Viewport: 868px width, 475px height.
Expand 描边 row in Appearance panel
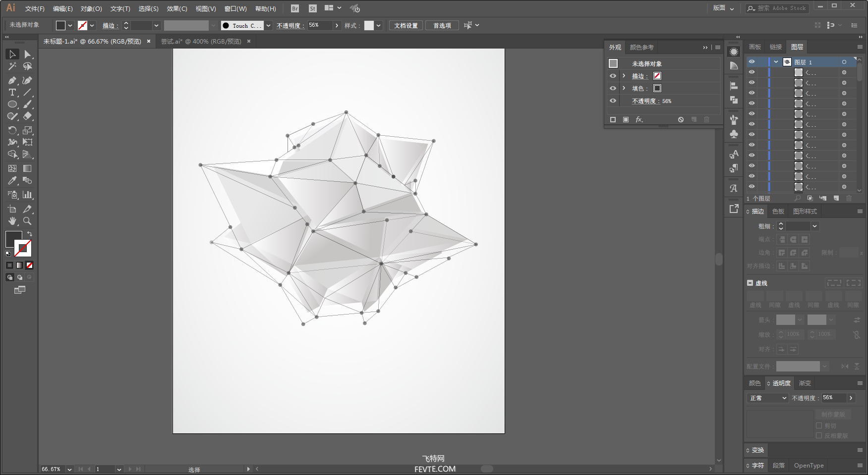click(624, 76)
